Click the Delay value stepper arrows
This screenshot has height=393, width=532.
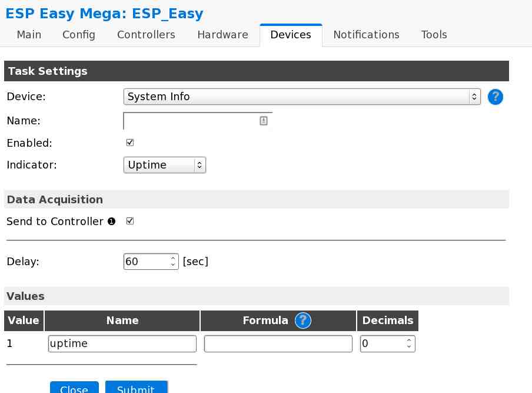[173, 262]
